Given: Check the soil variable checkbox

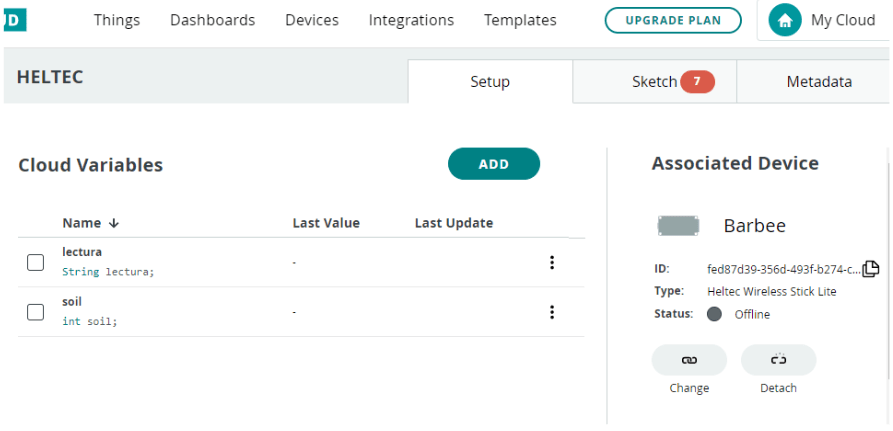Looking at the screenshot, I should click(x=35, y=312).
